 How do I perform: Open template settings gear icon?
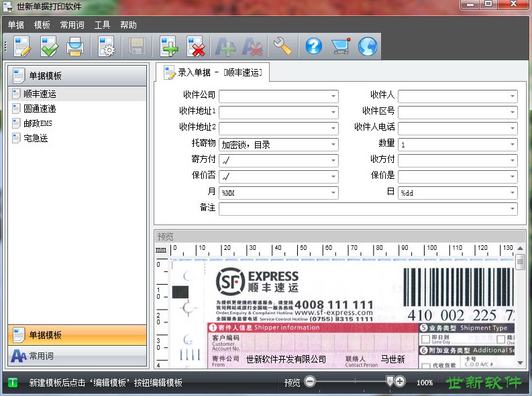coord(107,46)
